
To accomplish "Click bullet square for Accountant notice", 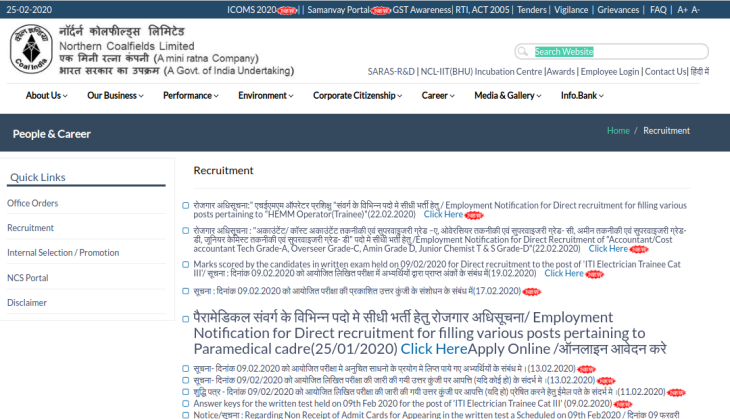I will coord(186,230).
